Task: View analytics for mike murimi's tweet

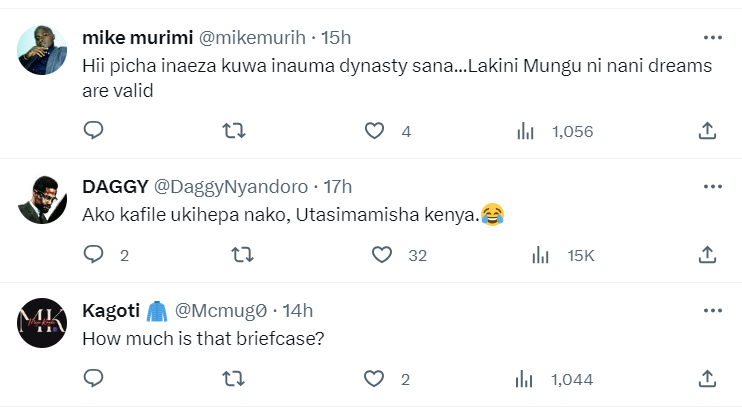Action: (x=523, y=131)
